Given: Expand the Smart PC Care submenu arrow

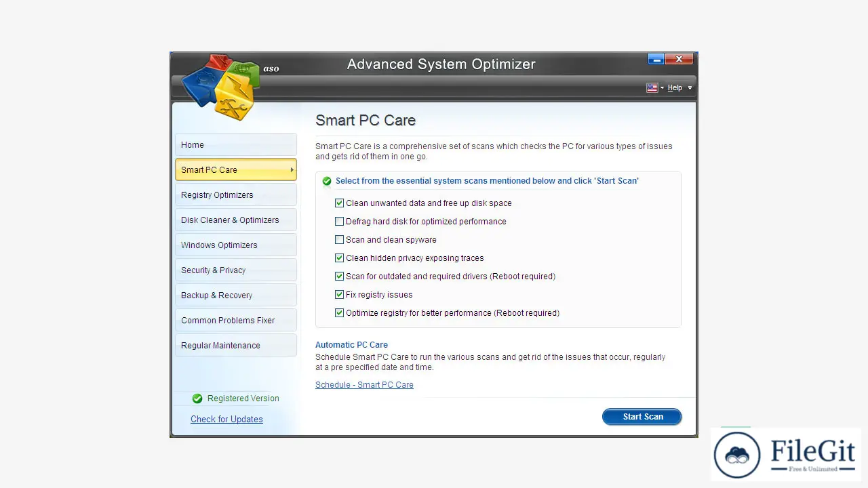Looking at the screenshot, I should point(292,169).
